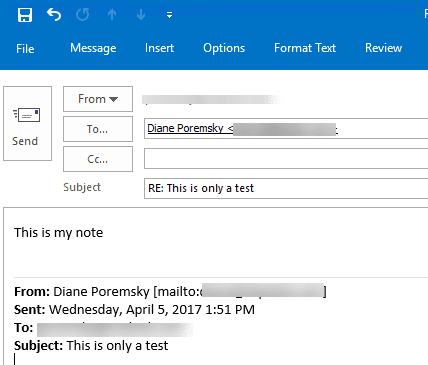Open the File tab
This screenshot has height=365, width=428.
coord(25,49)
